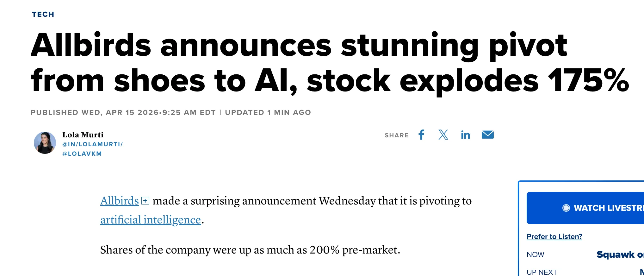Click Lola Murti's author photo
644x276 pixels.
click(x=45, y=143)
